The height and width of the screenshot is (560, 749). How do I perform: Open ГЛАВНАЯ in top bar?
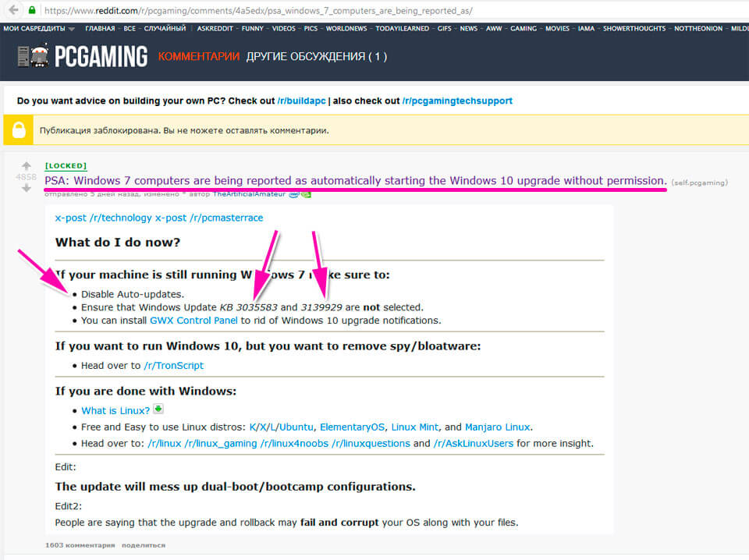tap(100, 29)
